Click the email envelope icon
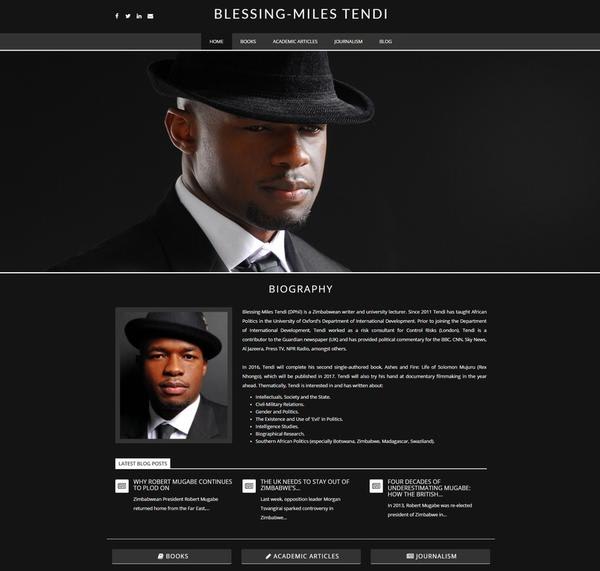Viewport: 600px width, 571px height. click(x=150, y=16)
